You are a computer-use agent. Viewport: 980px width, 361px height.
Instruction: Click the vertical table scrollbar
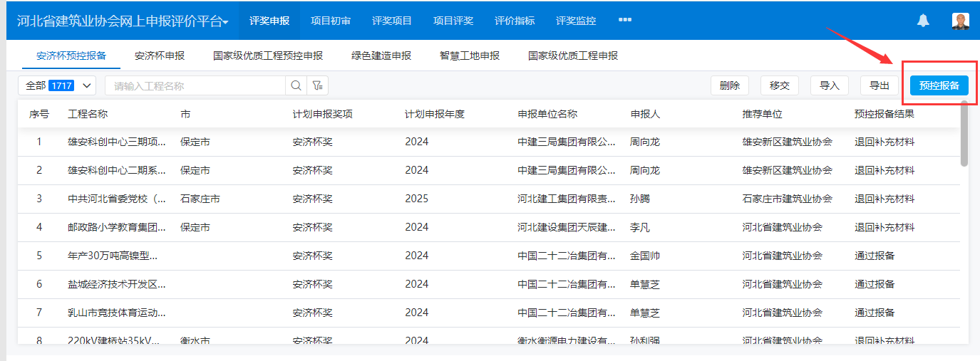[x=964, y=135]
